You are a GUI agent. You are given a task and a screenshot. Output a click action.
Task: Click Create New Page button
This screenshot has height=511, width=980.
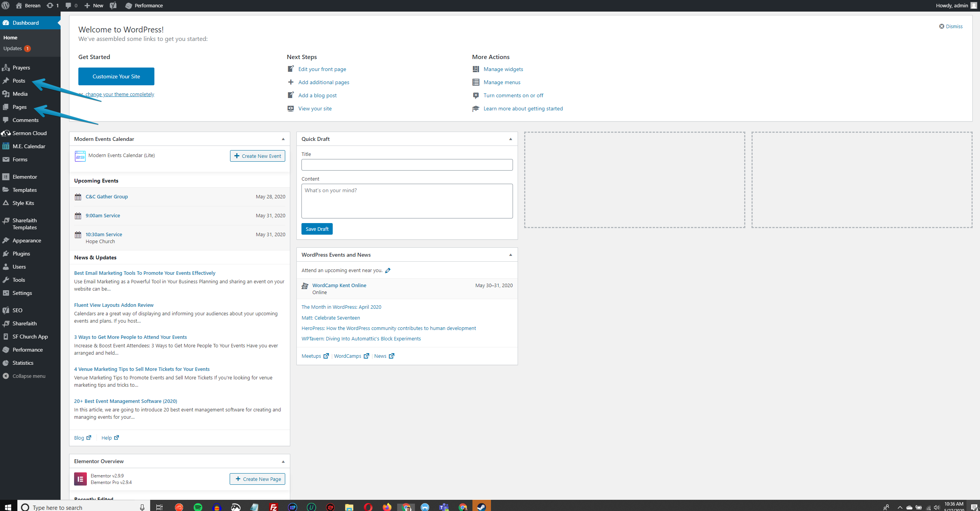click(257, 479)
